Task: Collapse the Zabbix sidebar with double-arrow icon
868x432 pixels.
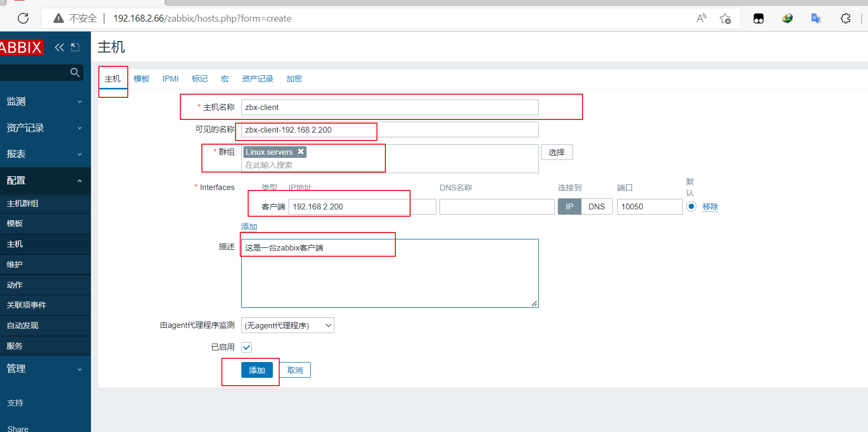Action: (x=59, y=47)
